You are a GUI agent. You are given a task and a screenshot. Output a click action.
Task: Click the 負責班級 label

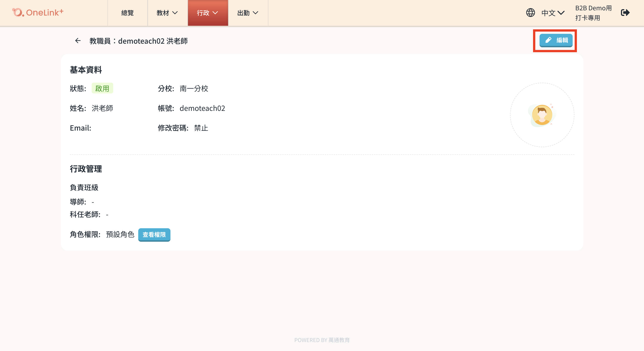coord(84,187)
